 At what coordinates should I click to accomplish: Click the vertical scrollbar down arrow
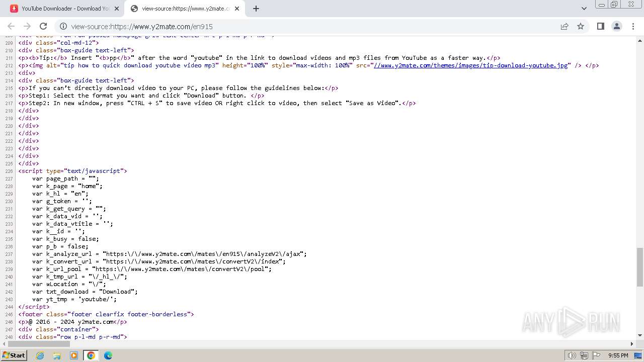639,335
